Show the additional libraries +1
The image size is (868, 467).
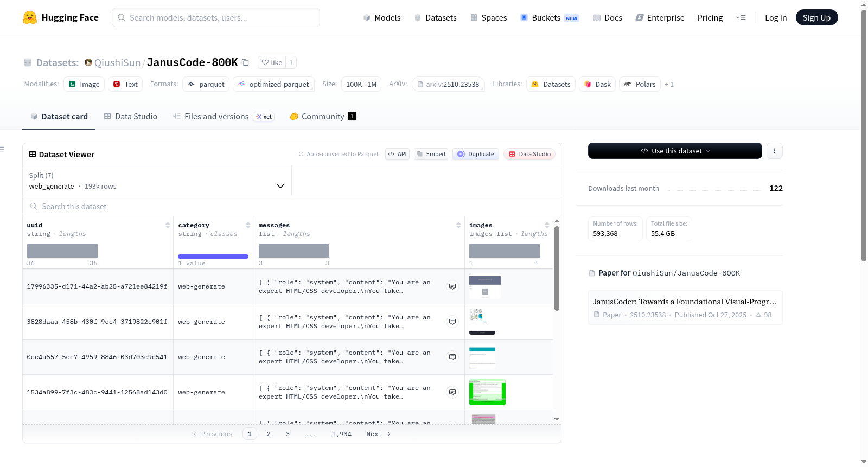click(x=669, y=84)
